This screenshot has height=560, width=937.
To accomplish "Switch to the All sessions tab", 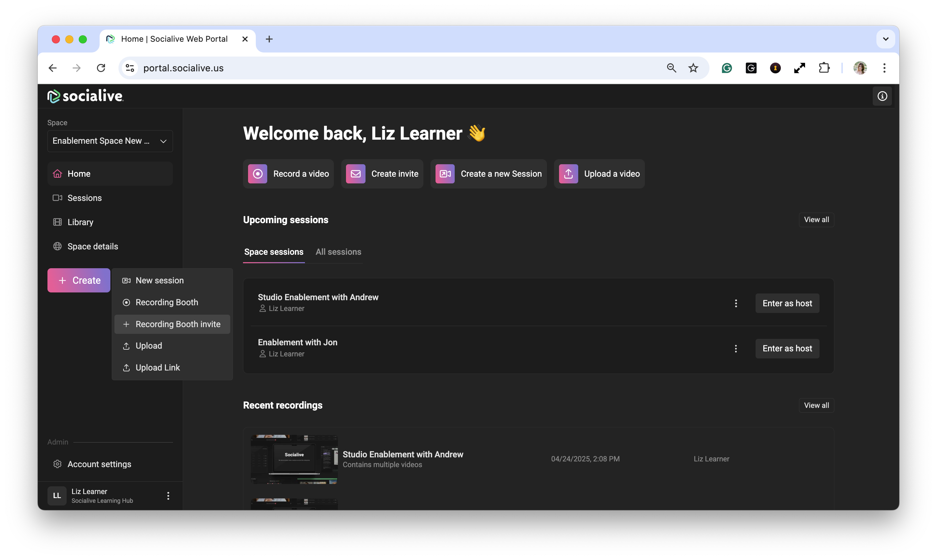I will tap(338, 252).
